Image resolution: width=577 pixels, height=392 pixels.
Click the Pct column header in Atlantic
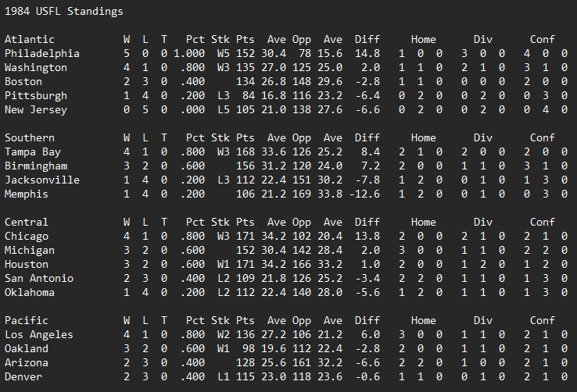(x=195, y=40)
